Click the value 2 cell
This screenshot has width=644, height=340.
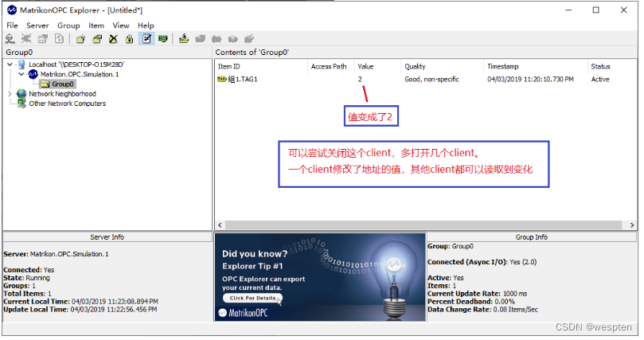360,80
